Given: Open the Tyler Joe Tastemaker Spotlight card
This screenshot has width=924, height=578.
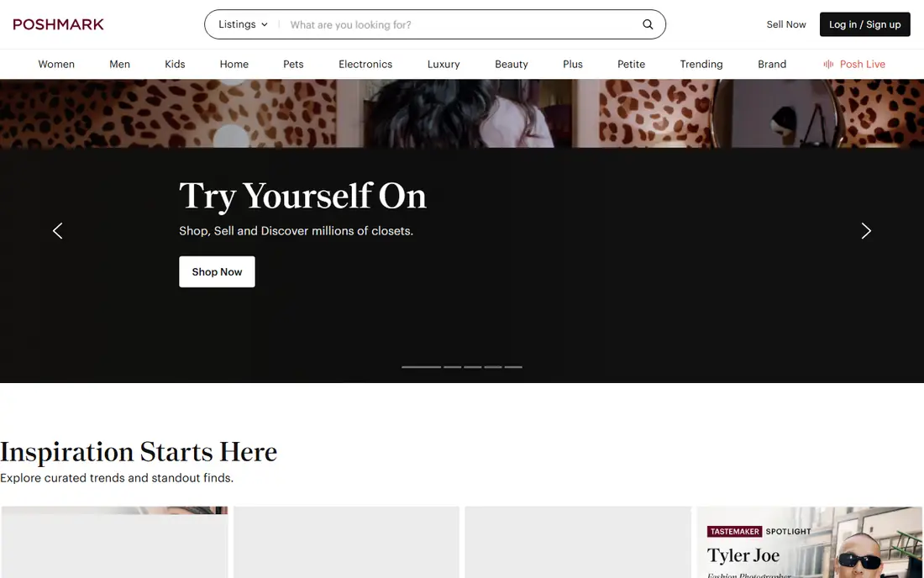Looking at the screenshot, I should click(810, 542).
